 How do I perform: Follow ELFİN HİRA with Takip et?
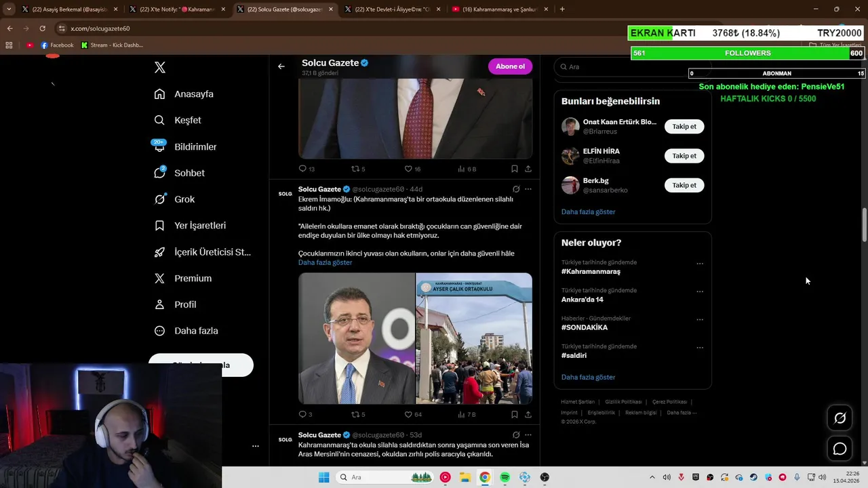click(684, 156)
